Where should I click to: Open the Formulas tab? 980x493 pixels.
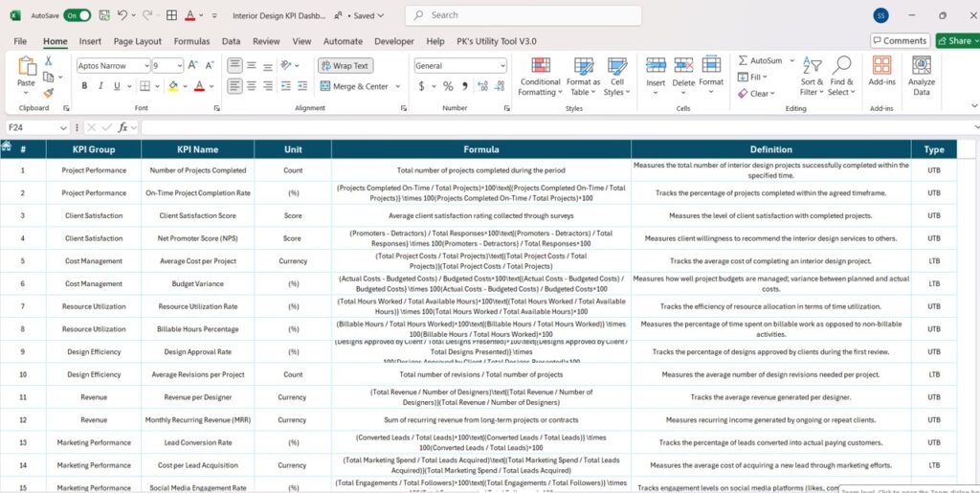tap(191, 41)
